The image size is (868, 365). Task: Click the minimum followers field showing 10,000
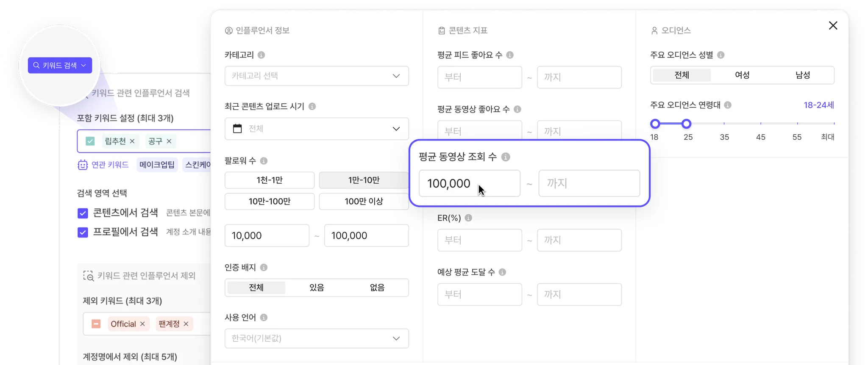(267, 235)
